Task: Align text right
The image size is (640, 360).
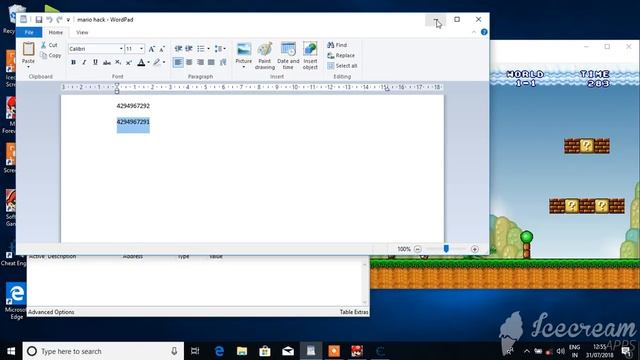Action: click(200, 62)
